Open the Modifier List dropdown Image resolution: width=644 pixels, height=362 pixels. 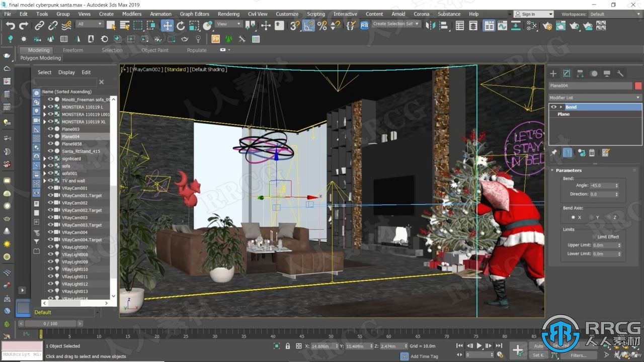click(595, 98)
